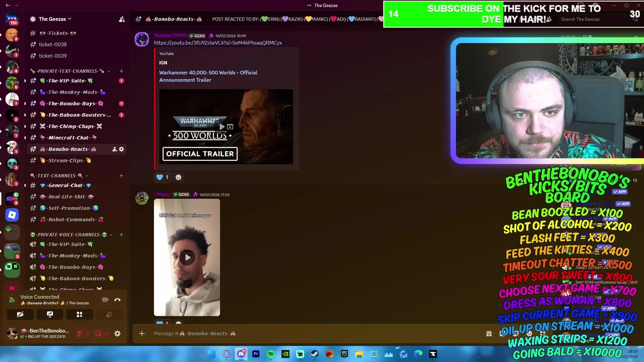The image size is (644, 362).
Task: Open the Windows Start menu
Action: pos(212,354)
